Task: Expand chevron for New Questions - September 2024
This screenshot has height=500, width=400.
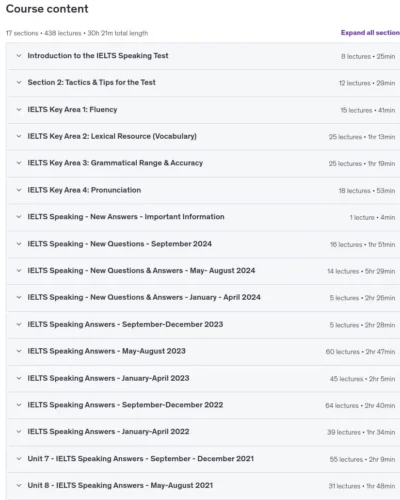Action: coord(19,244)
